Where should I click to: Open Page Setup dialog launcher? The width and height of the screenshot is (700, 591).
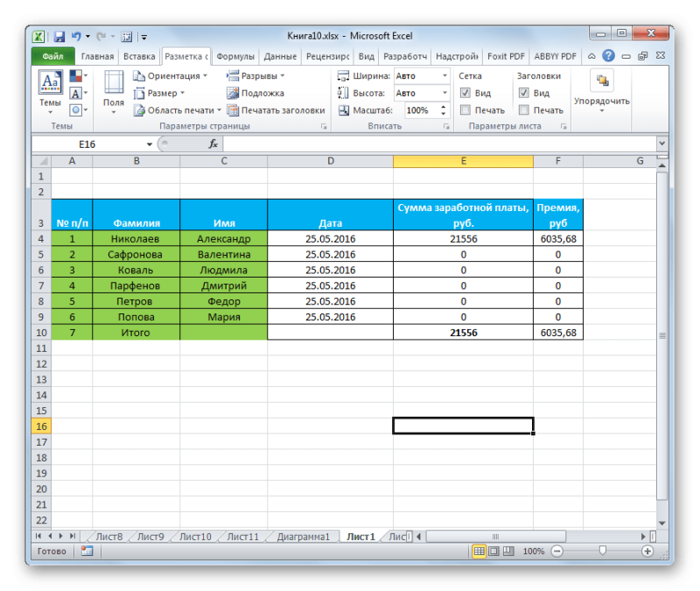click(x=324, y=127)
